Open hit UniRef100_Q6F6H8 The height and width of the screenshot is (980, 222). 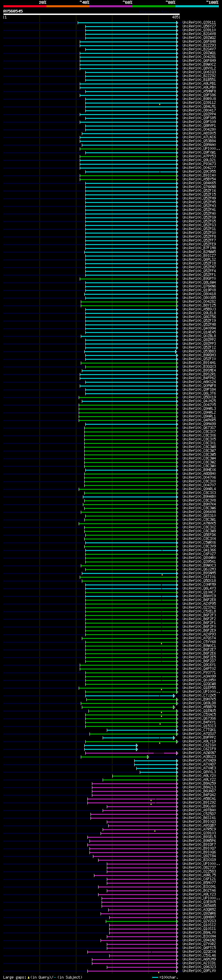(x=199, y=41)
